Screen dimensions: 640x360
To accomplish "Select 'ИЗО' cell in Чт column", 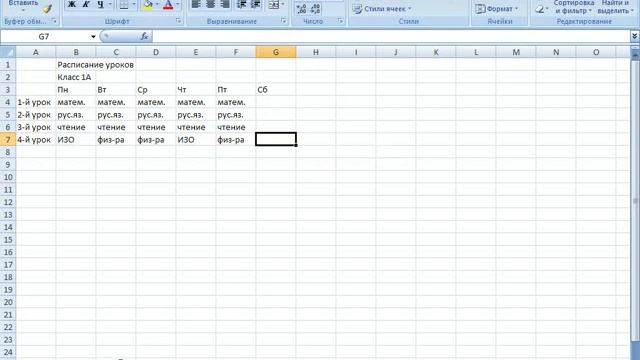I will coord(196,140).
